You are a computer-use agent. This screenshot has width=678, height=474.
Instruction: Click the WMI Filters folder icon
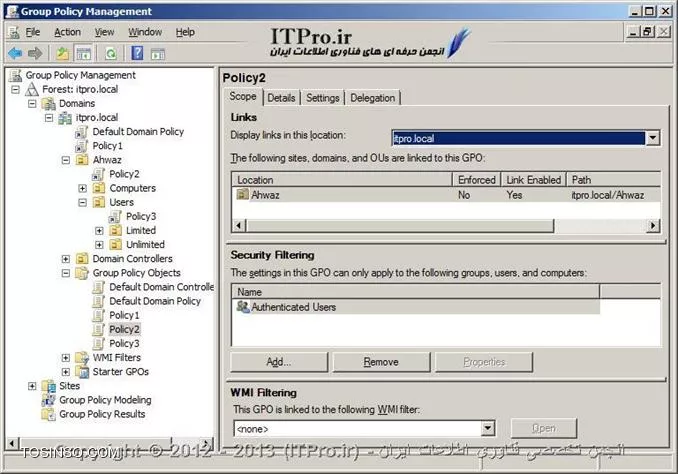(82, 358)
